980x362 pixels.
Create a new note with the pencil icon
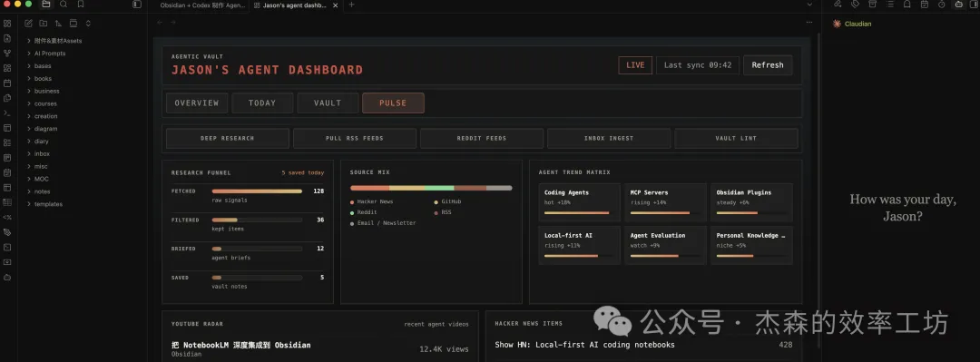coord(28,24)
